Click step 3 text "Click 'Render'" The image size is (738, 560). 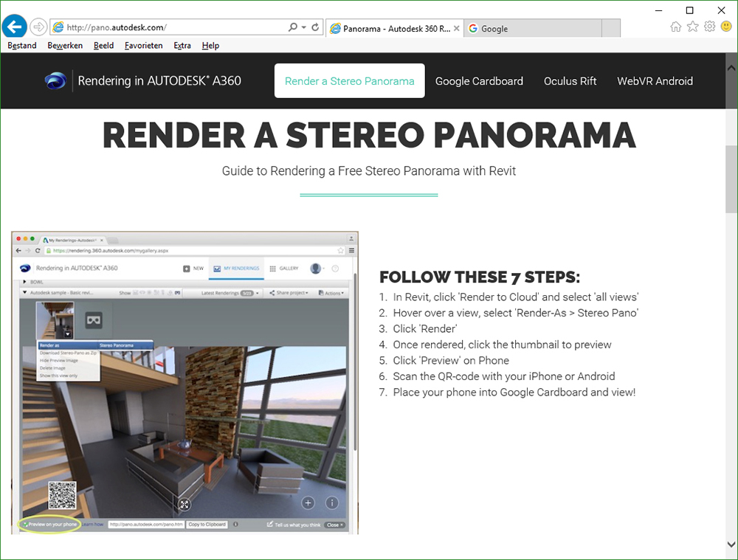pyautogui.click(x=425, y=328)
